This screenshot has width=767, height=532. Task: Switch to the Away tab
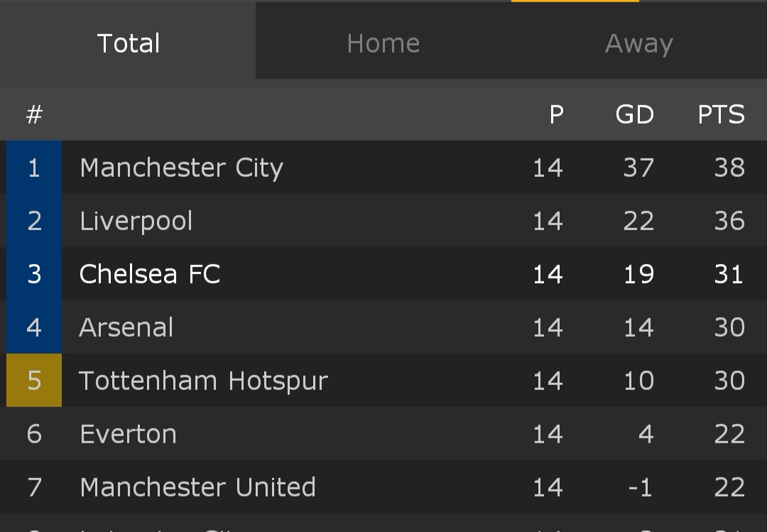click(x=638, y=44)
